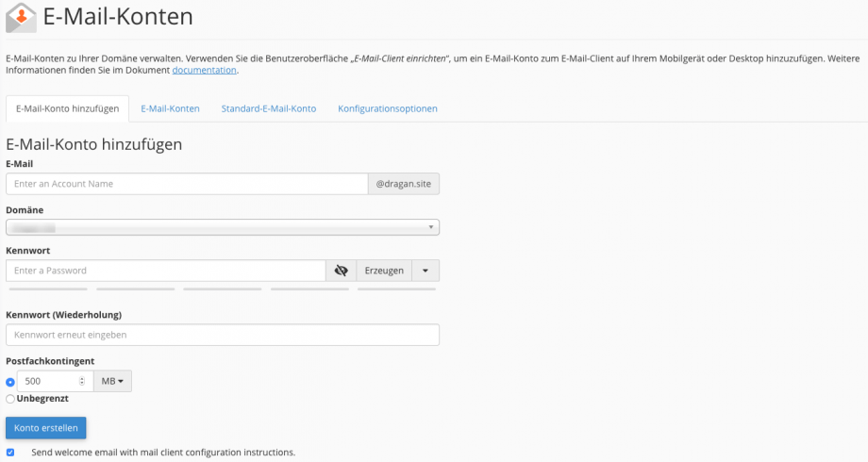
Task: Click the Erzeugen password generator button
Action: (x=384, y=271)
